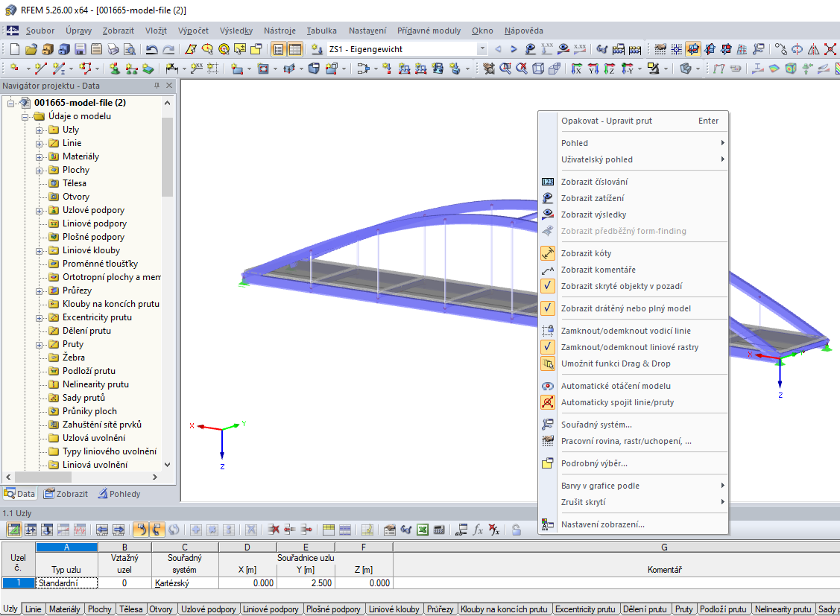This screenshot has height=616, width=840.
Task: Expand the Materiály tree node
Action: click(x=39, y=157)
